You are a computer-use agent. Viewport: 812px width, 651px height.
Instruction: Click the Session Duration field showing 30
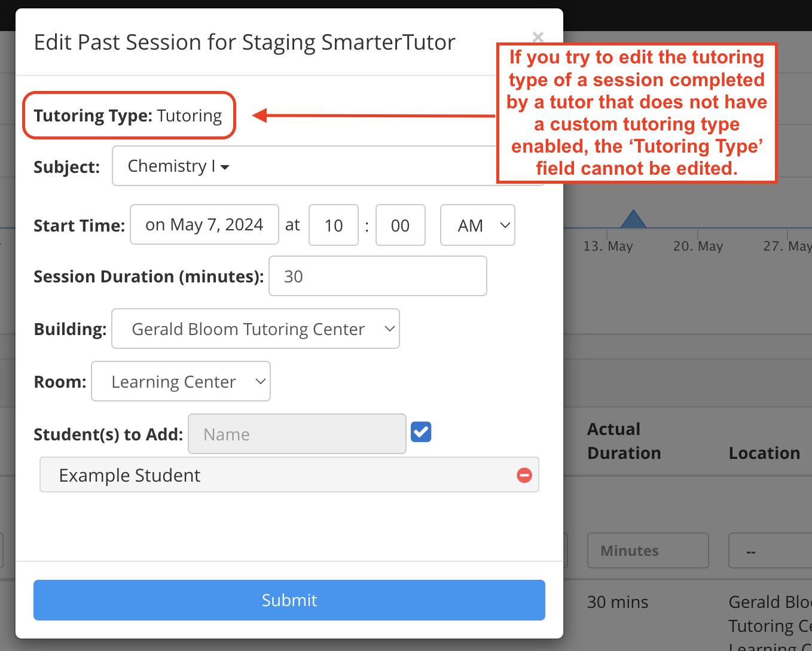tap(378, 276)
